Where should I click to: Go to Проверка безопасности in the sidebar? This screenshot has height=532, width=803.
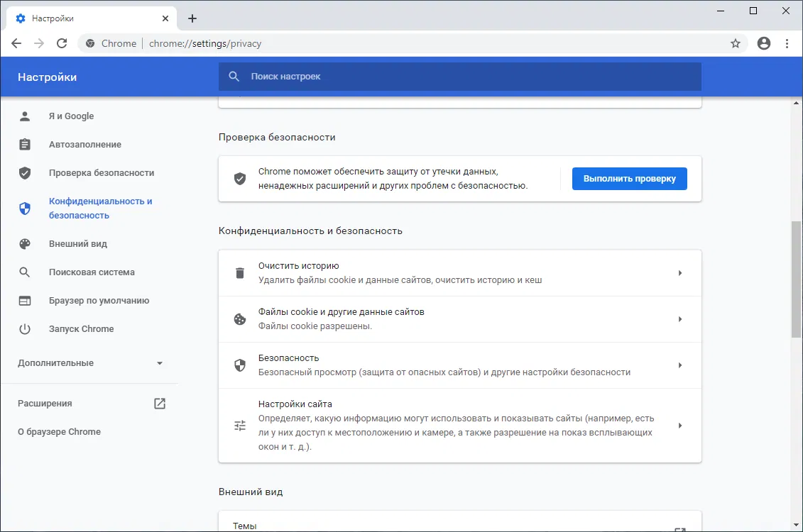point(102,173)
